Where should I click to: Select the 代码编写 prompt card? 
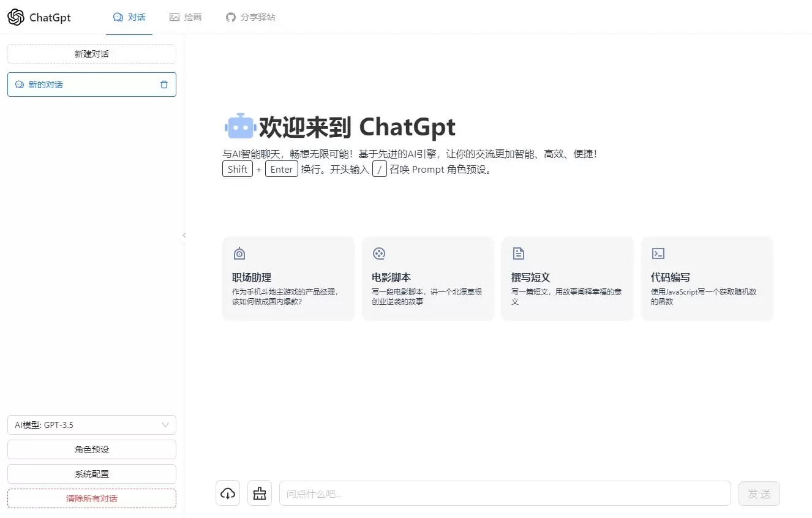point(707,279)
